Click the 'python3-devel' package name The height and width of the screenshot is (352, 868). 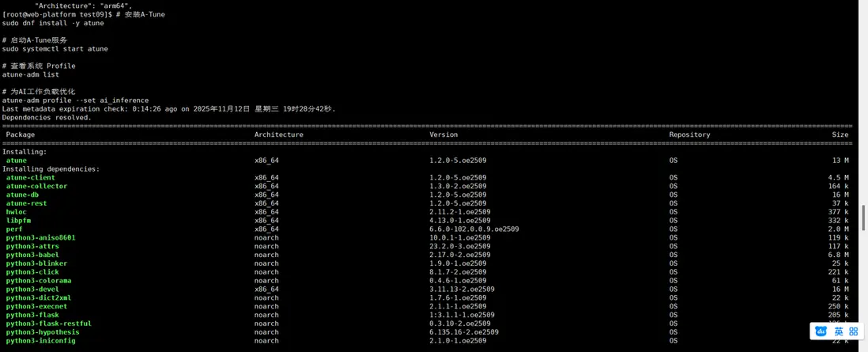[32, 290]
